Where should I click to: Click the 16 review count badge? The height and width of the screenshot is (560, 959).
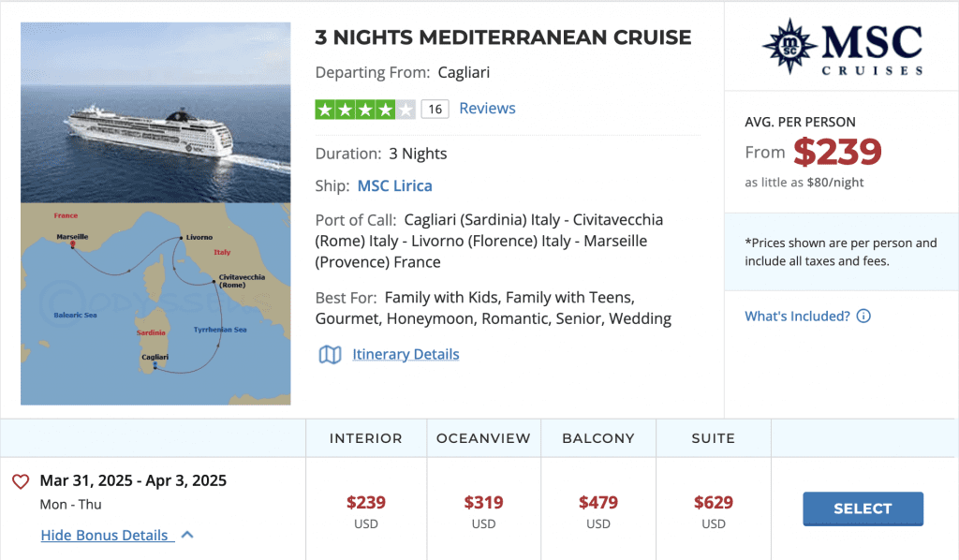[x=434, y=110]
